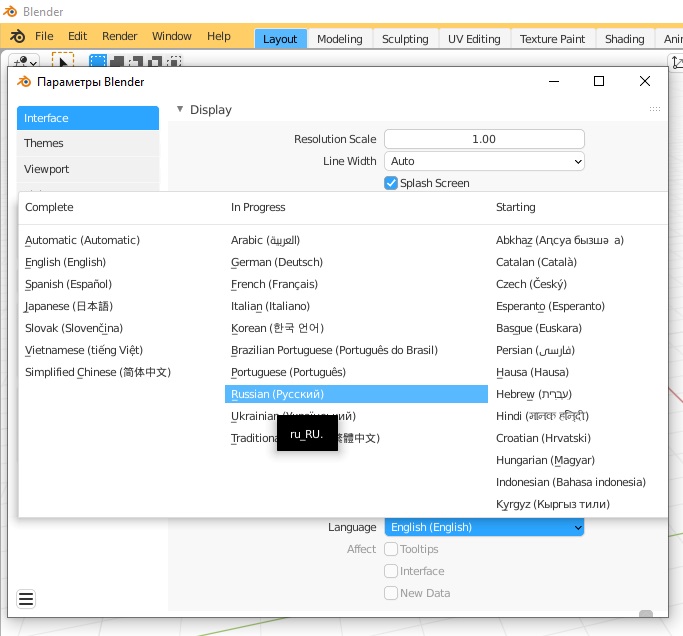The height and width of the screenshot is (636, 683).
Task: Open the Window menu
Action: tap(172, 36)
